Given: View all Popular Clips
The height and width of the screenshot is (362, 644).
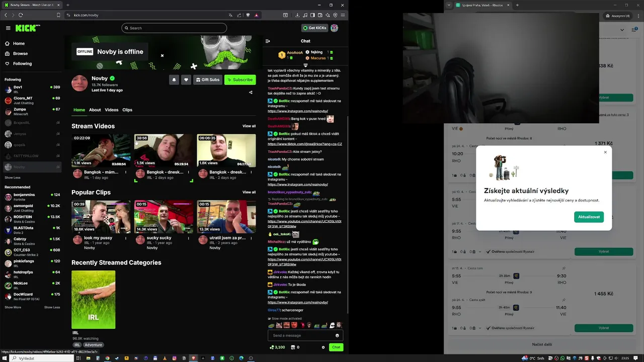Looking at the screenshot, I should [x=249, y=192].
